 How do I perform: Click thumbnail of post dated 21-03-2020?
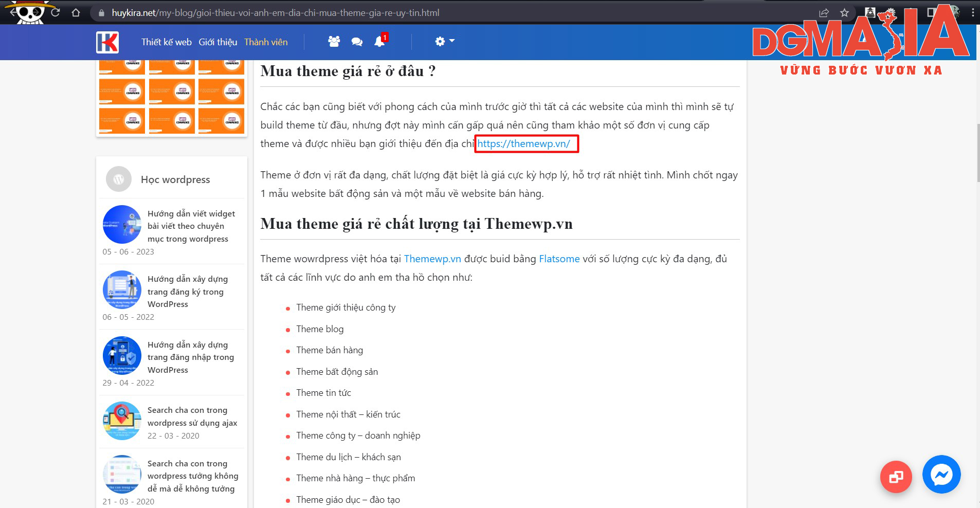pyautogui.click(x=122, y=474)
